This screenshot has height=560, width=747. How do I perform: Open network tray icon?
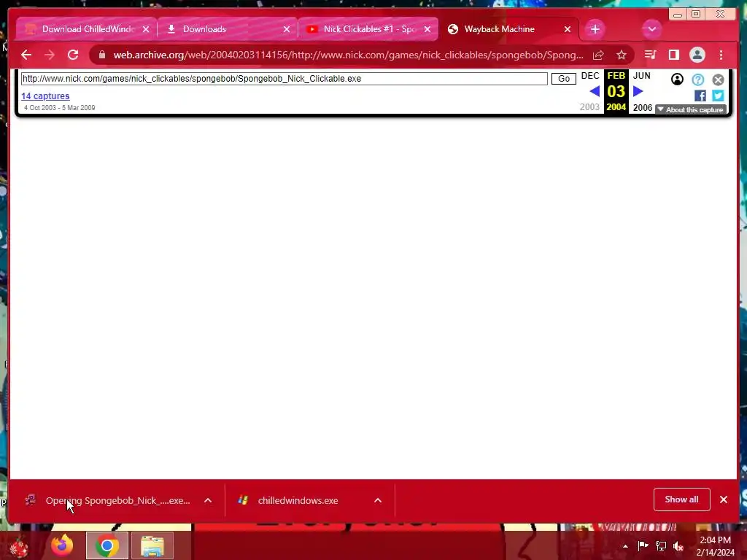(661, 545)
